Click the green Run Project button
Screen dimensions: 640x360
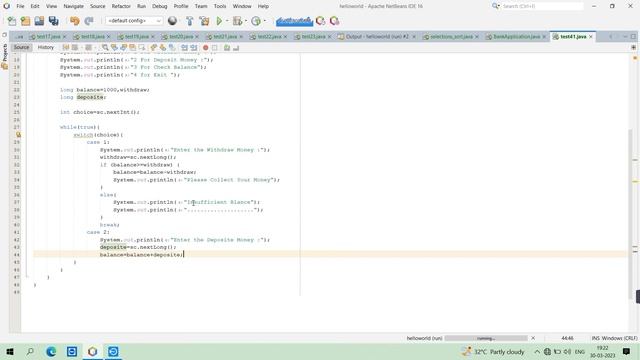[x=219, y=21]
